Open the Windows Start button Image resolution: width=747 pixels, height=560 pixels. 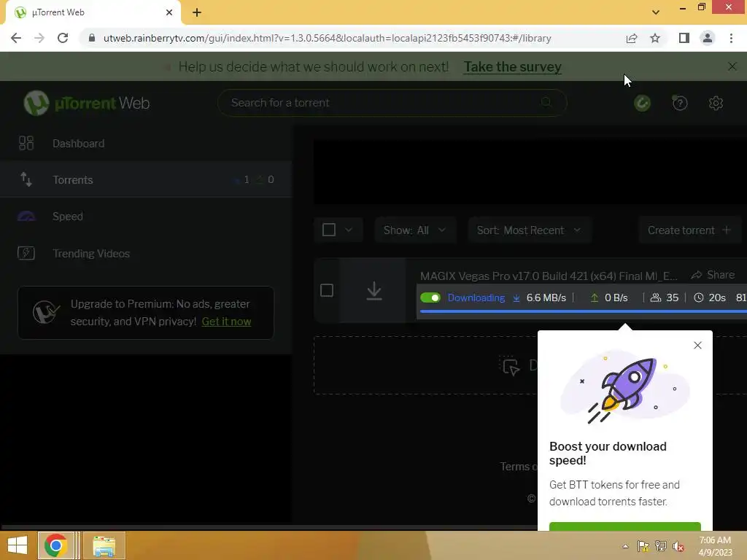pos(18,545)
